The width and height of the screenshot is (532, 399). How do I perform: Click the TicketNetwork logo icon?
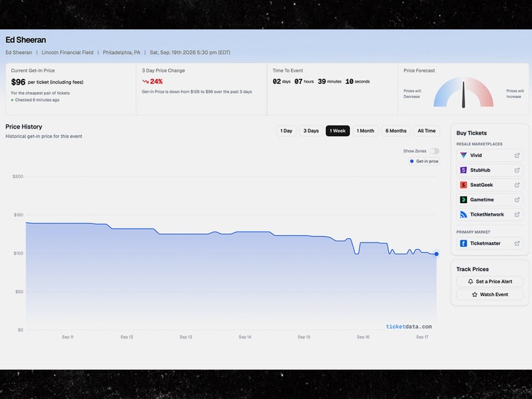[463, 214]
